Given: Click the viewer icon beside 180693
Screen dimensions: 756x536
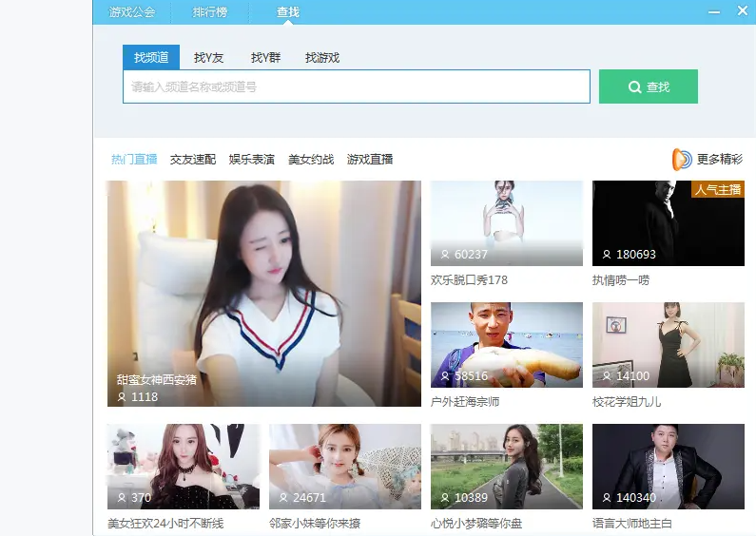Looking at the screenshot, I should pyautogui.click(x=607, y=254).
